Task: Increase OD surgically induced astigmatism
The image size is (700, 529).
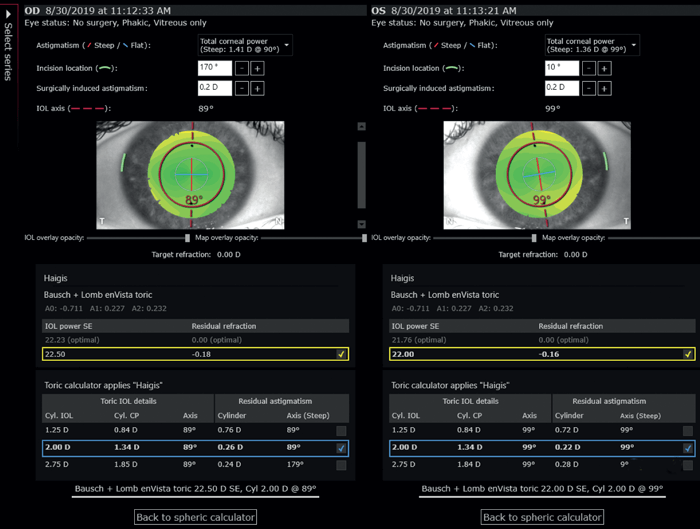Action: (x=258, y=89)
